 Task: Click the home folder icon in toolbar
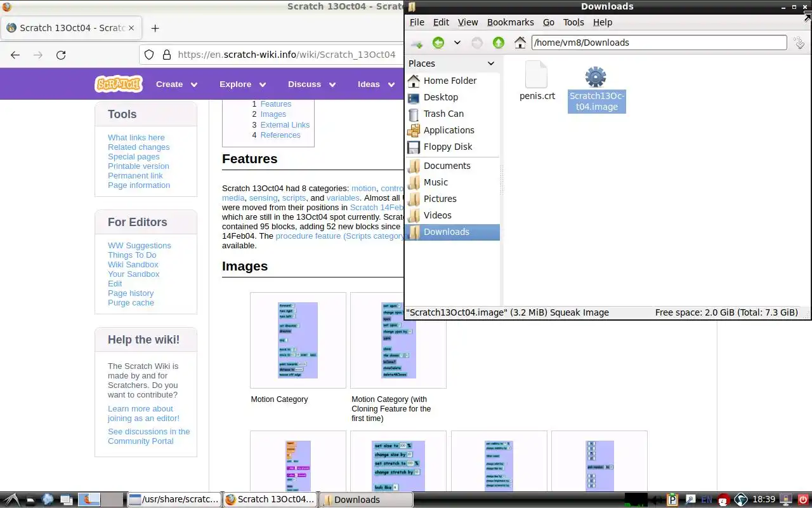pyautogui.click(x=520, y=43)
